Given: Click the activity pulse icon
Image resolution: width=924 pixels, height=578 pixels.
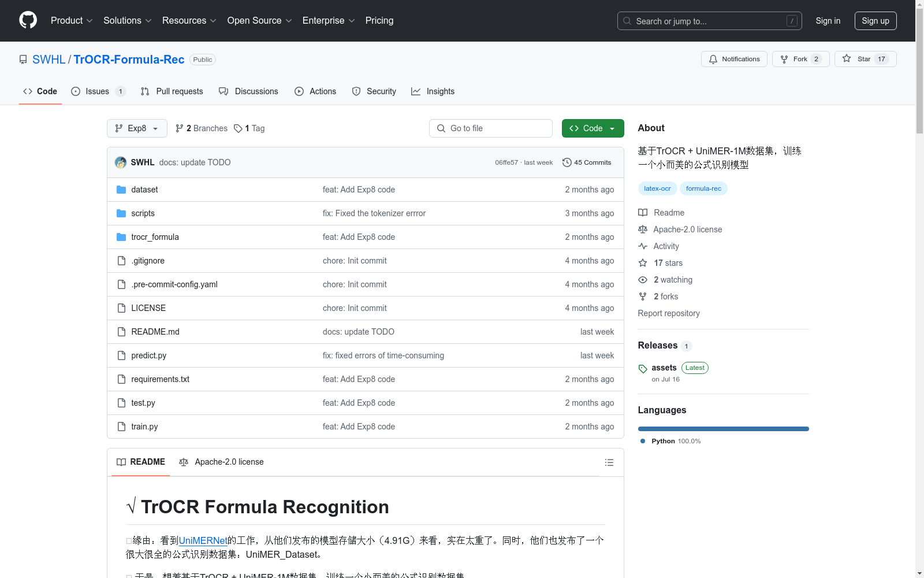Looking at the screenshot, I should [x=643, y=246].
